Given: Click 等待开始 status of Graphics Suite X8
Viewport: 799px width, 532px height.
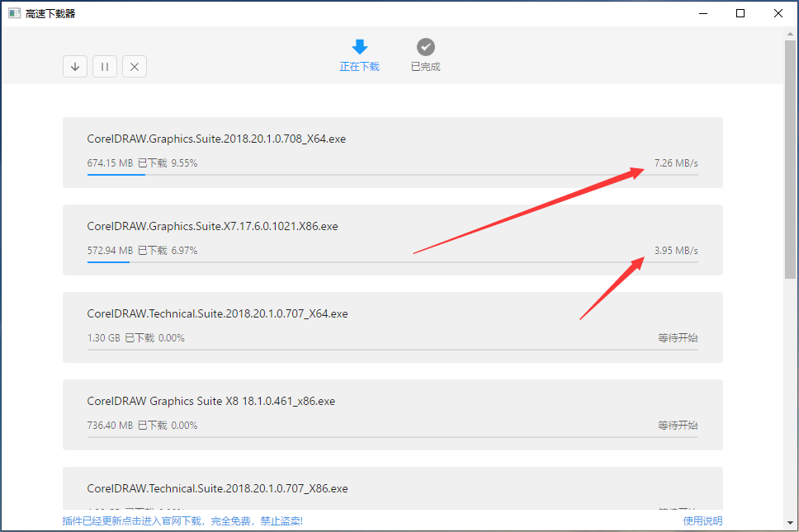Looking at the screenshot, I should pyautogui.click(x=678, y=426).
